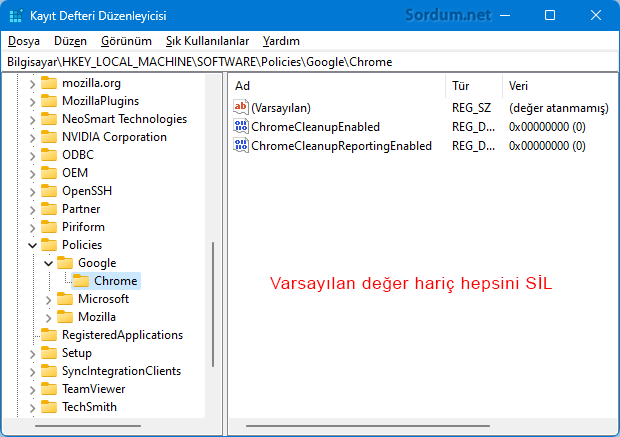This screenshot has width=620, height=437.
Task: Select the NeoSmart Technologies folder icon
Action: (x=49, y=119)
